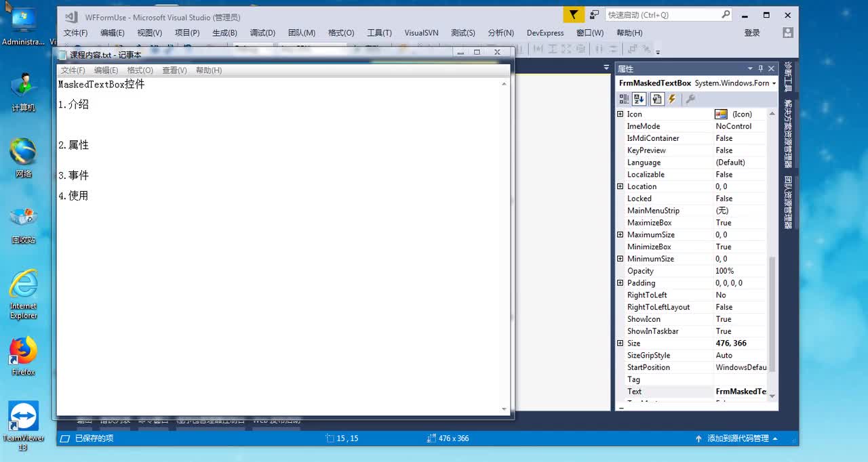Screen dimensions: 868x462
Task: Open the notifications flag in Visual Studio
Action: pos(574,14)
